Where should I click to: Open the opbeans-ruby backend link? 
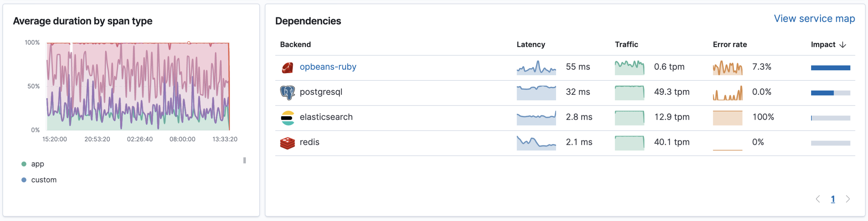(x=328, y=67)
